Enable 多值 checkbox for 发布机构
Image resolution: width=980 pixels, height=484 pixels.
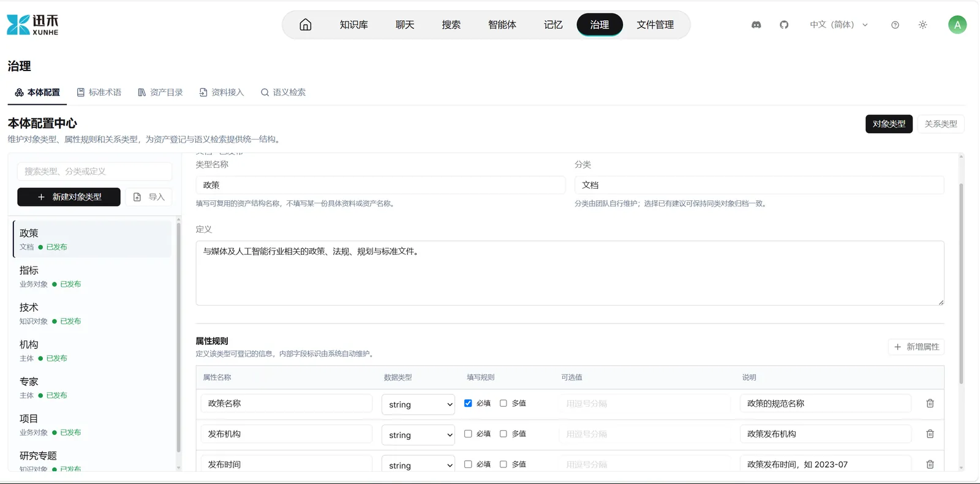503,434
